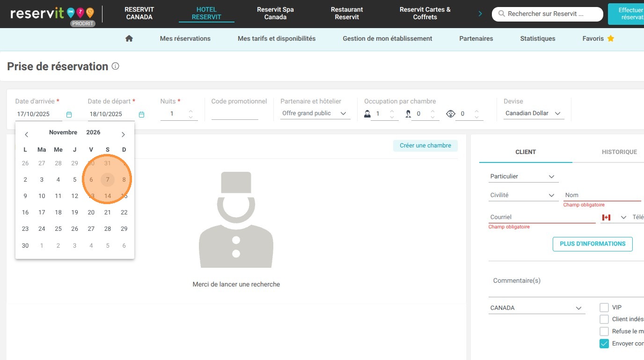Choose November 30 in the calendar

pyautogui.click(x=25, y=246)
